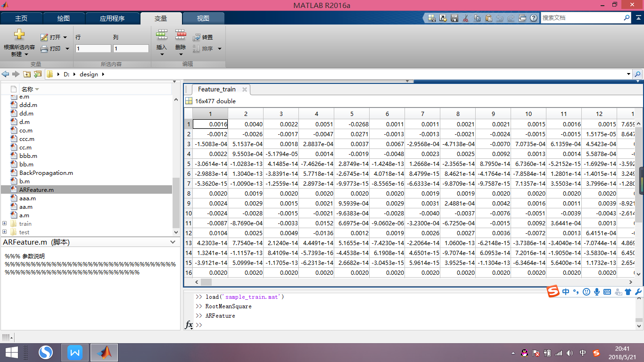Image resolution: width=644 pixels, height=362 pixels.
Task: Open Help via the question mark icon
Action: tap(534, 18)
